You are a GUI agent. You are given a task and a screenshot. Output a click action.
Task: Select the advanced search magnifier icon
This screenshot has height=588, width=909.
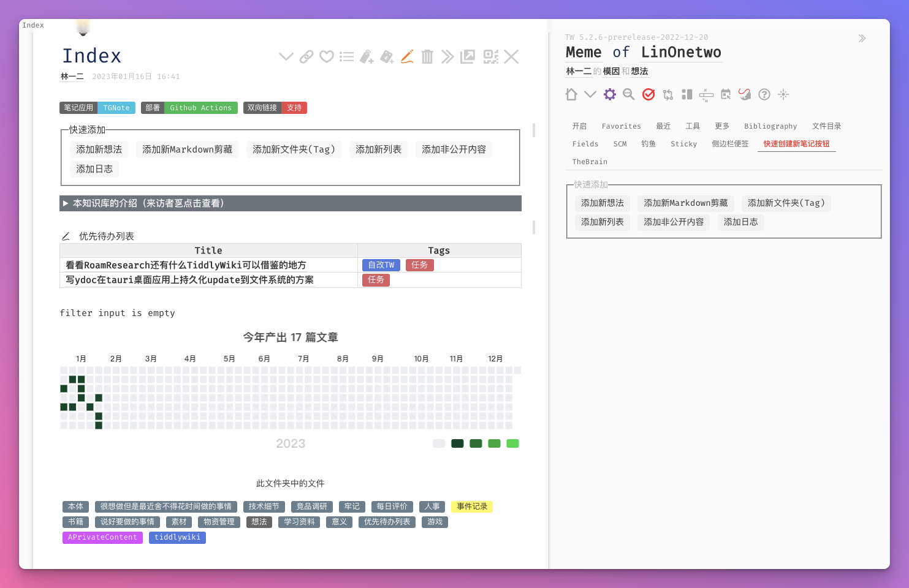628,94
